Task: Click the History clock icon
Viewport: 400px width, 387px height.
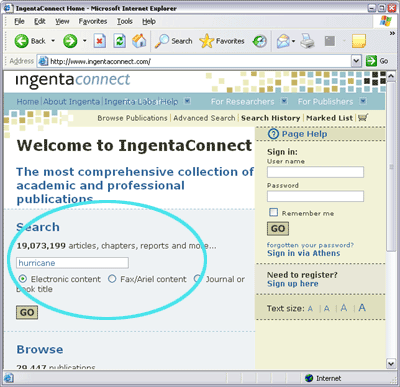Action: 259,41
